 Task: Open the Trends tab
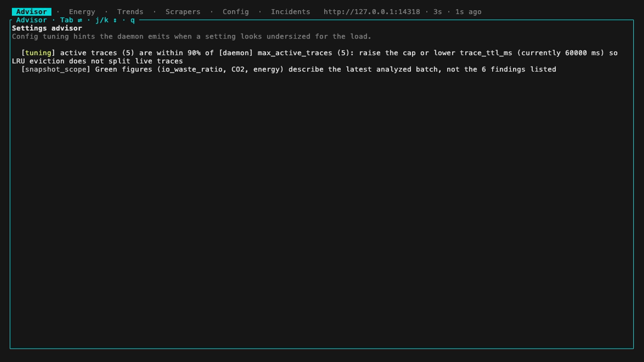coord(130,12)
